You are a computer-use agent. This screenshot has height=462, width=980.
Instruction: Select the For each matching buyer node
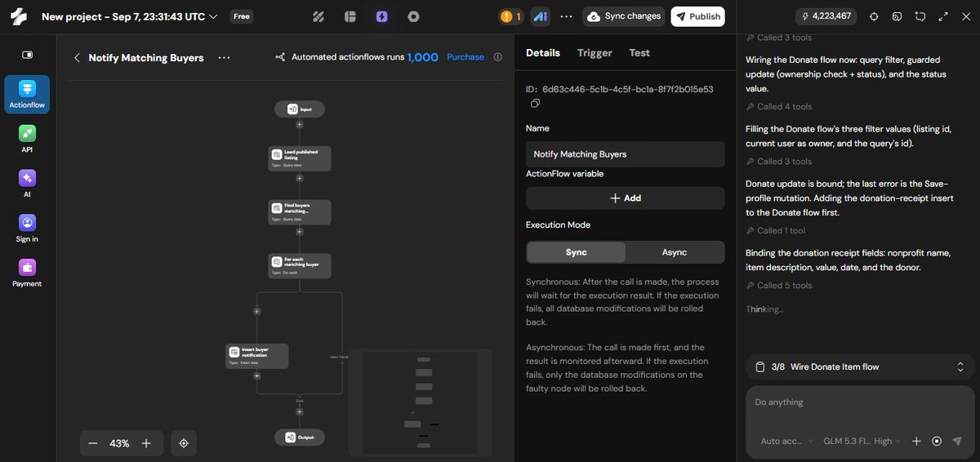[x=299, y=265]
